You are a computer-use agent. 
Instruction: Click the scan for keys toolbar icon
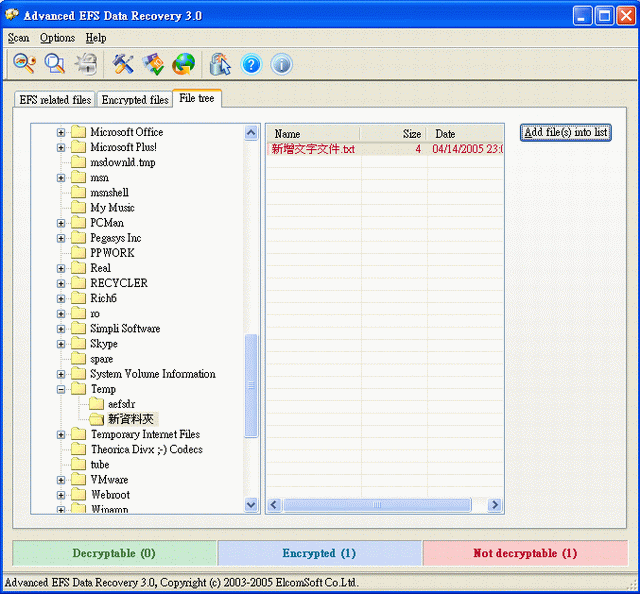[x=24, y=64]
